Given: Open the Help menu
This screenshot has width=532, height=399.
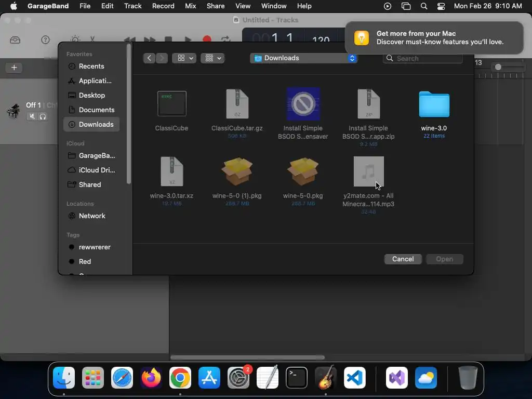Looking at the screenshot, I should pos(304,6).
